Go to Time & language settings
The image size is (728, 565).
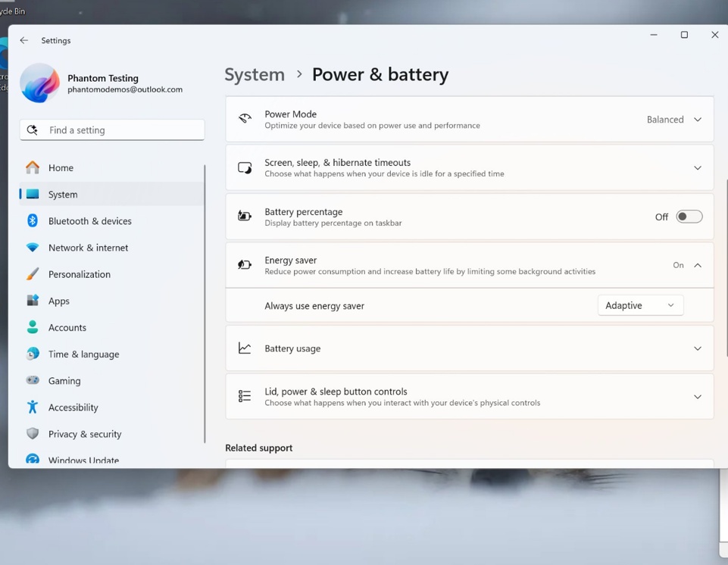point(83,354)
